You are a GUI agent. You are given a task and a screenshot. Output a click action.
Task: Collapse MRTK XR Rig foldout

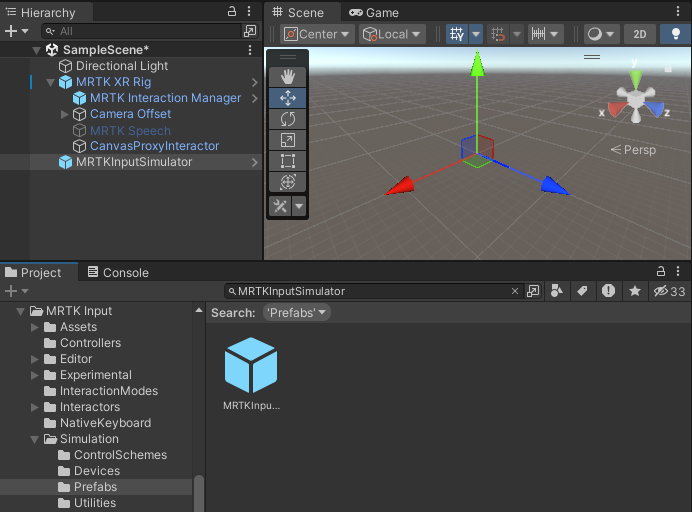[50, 82]
